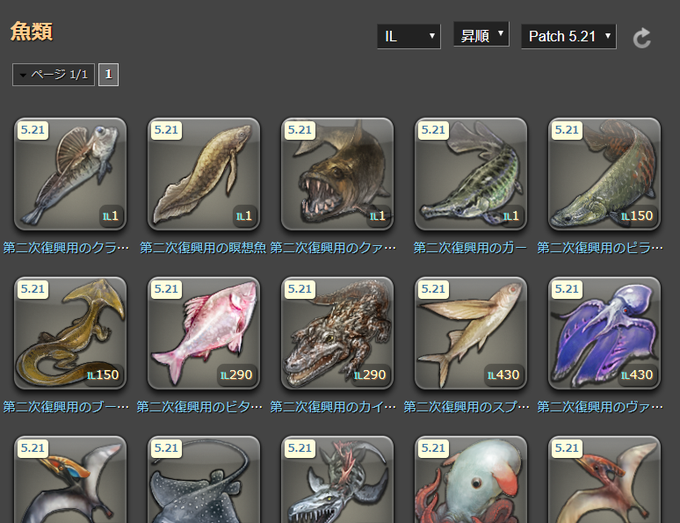Open the 第二次復興用の瞑想魚 fish icon

pos(204,174)
